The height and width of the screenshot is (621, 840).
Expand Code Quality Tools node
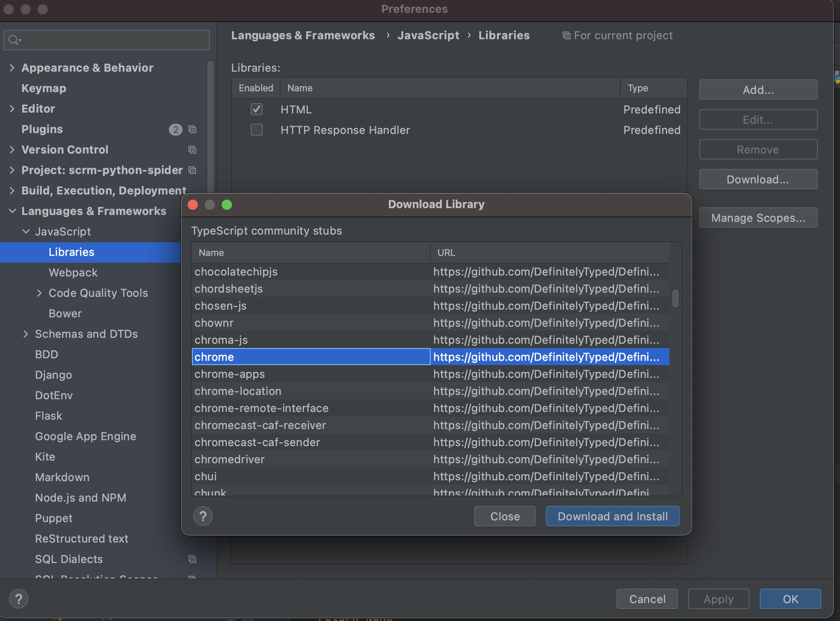[x=39, y=293]
